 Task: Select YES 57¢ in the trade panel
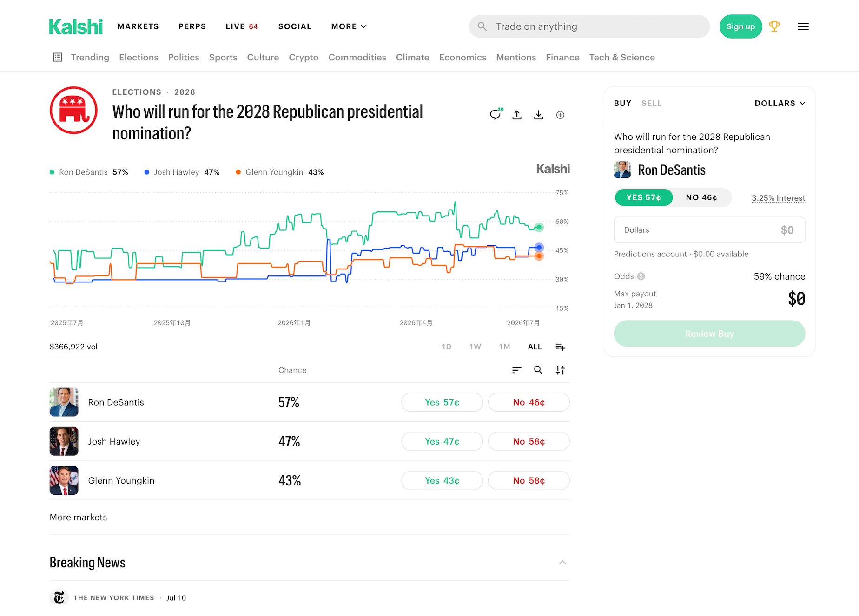coord(644,197)
